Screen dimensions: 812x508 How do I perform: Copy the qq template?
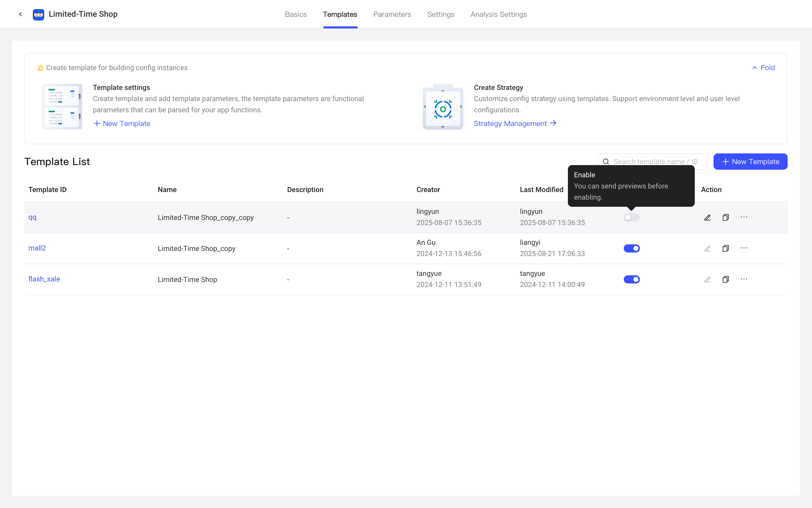(725, 217)
